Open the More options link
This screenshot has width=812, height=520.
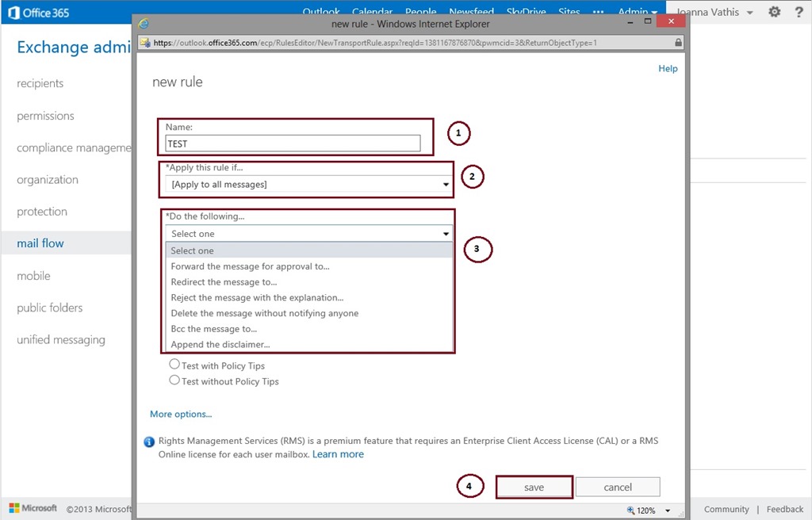[181, 414]
